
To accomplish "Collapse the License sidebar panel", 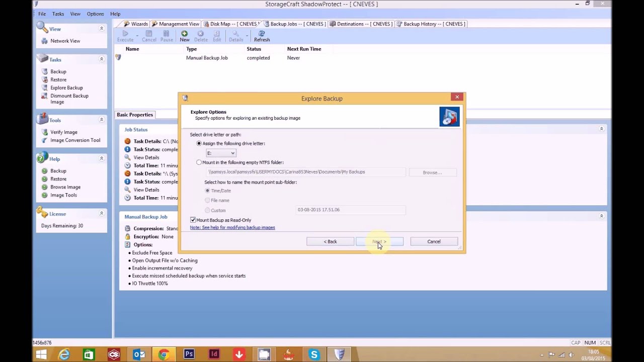I will [x=101, y=213].
